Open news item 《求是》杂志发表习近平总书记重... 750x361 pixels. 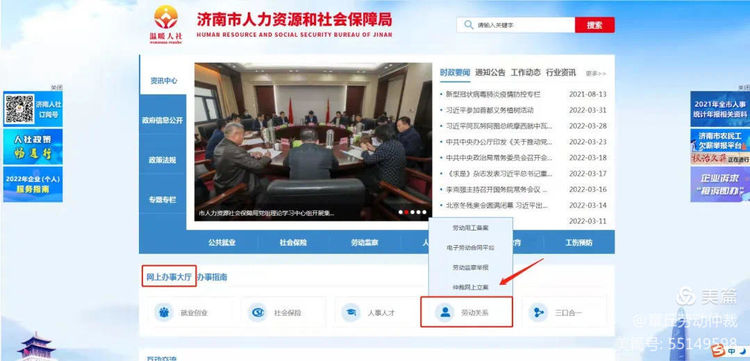(x=499, y=173)
